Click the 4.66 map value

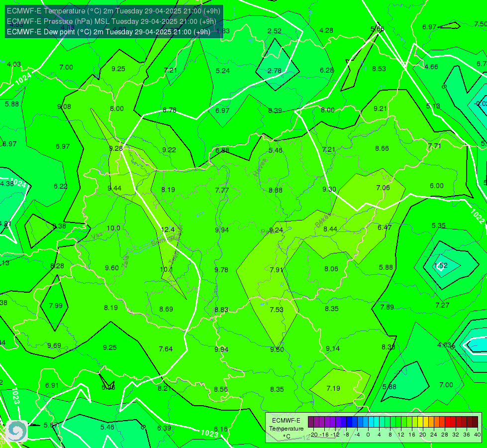pos(431,67)
